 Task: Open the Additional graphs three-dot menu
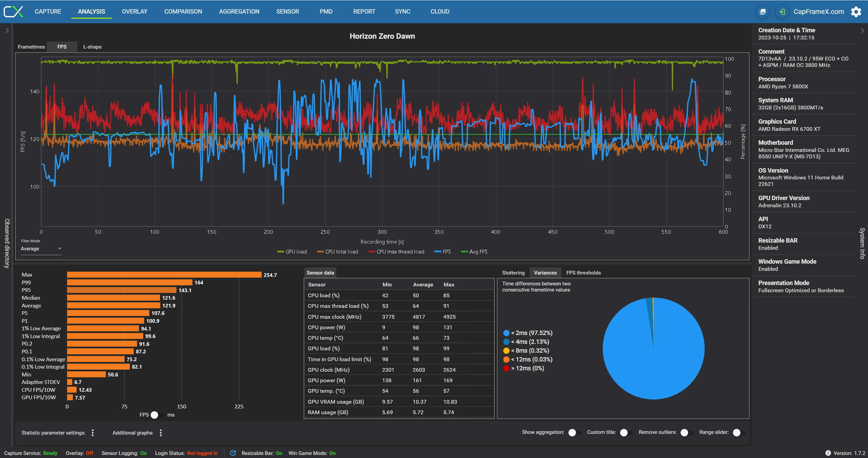[161, 433]
